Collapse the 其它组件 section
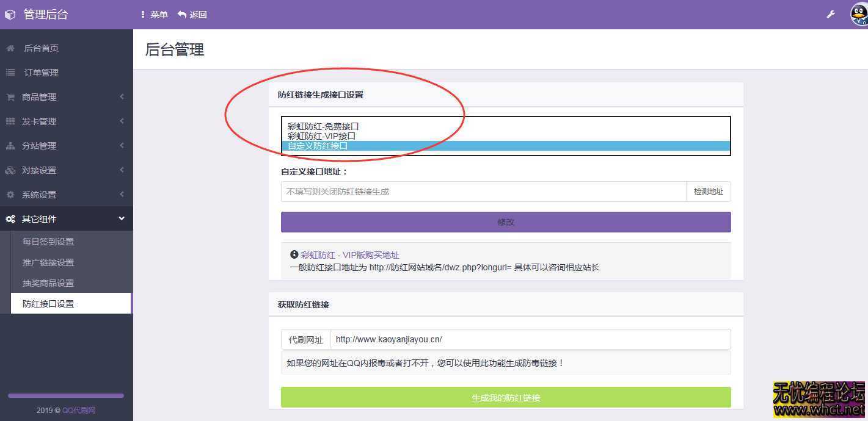The width and height of the screenshot is (868, 421). coord(121,218)
